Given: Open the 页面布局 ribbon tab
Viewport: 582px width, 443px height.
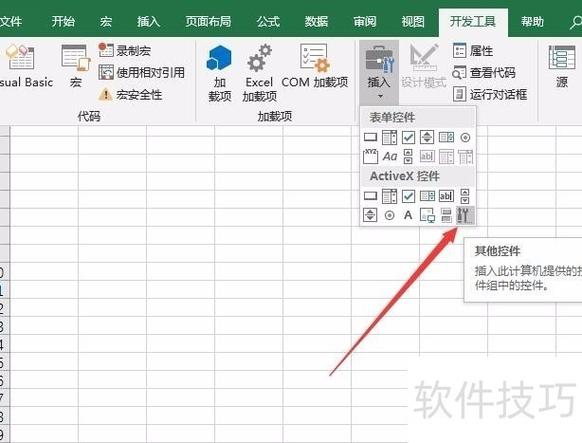Looking at the screenshot, I should coord(208,22).
